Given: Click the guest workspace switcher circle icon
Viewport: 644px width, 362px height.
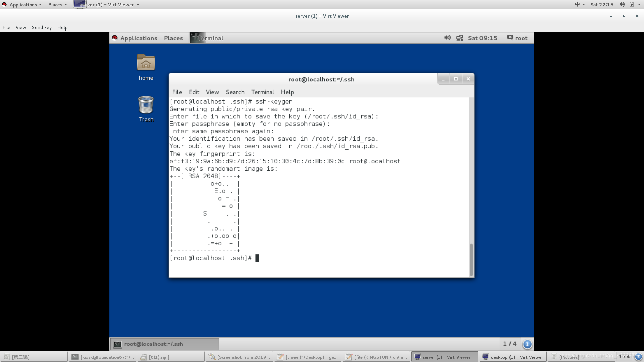Looking at the screenshot, I should click(527, 344).
